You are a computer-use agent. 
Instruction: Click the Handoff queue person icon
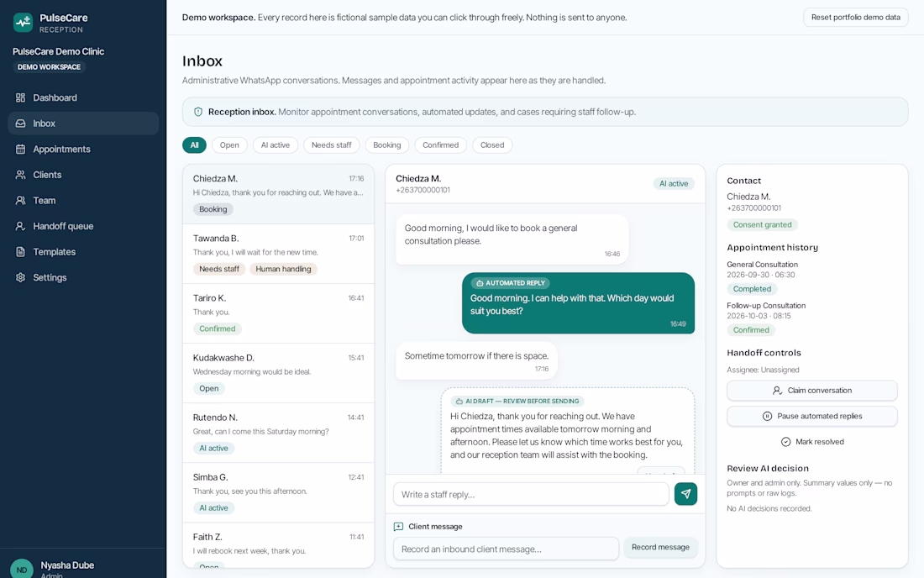[x=21, y=226]
